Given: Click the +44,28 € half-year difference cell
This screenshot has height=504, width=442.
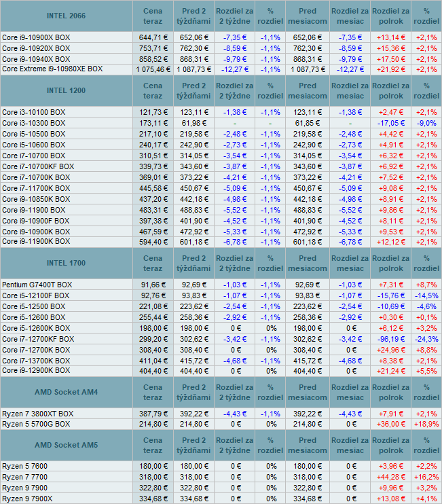Looking at the screenshot, I should pyautogui.click(x=391, y=478).
